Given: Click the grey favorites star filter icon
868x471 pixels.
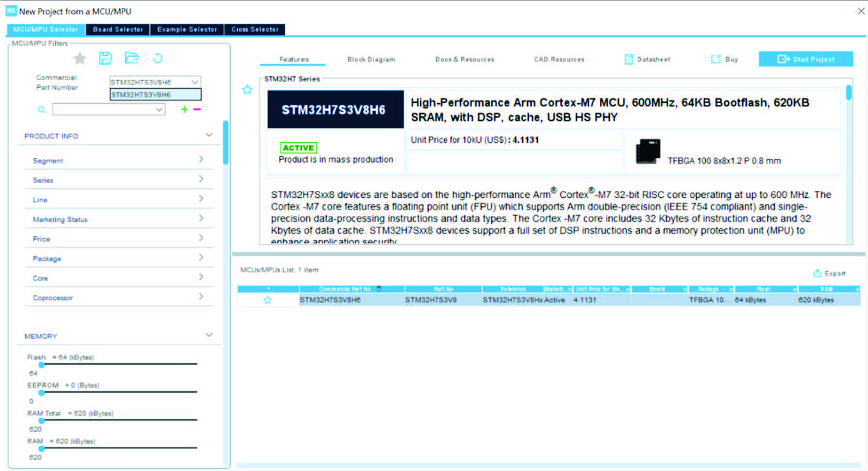Looking at the screenshot, I should pos(80,58).
